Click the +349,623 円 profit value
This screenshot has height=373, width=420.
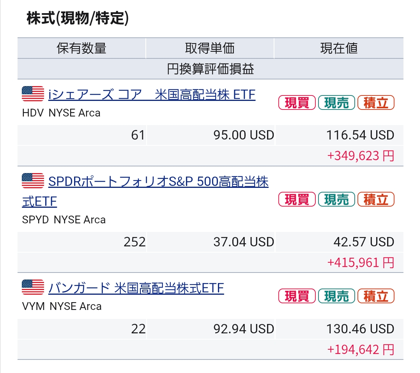tap(361, 156)
